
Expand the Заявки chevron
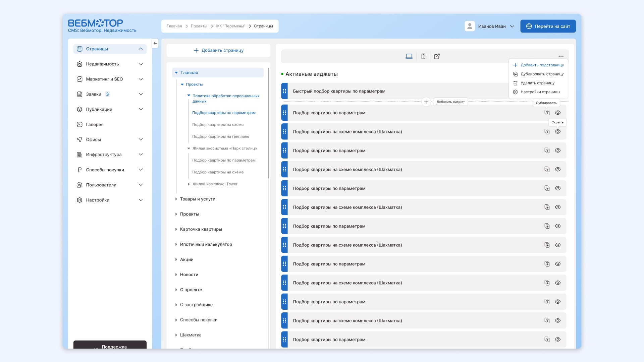tap(141, 94)
